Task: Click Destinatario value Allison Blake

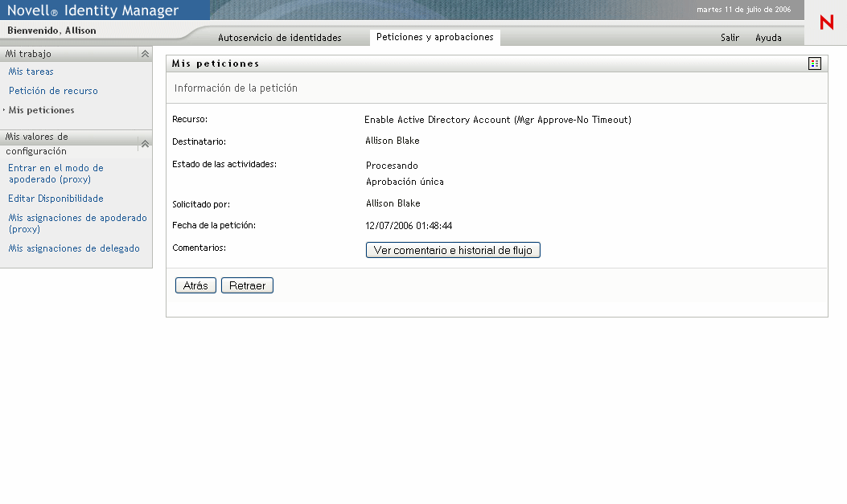Action: (x=393, y=141)
